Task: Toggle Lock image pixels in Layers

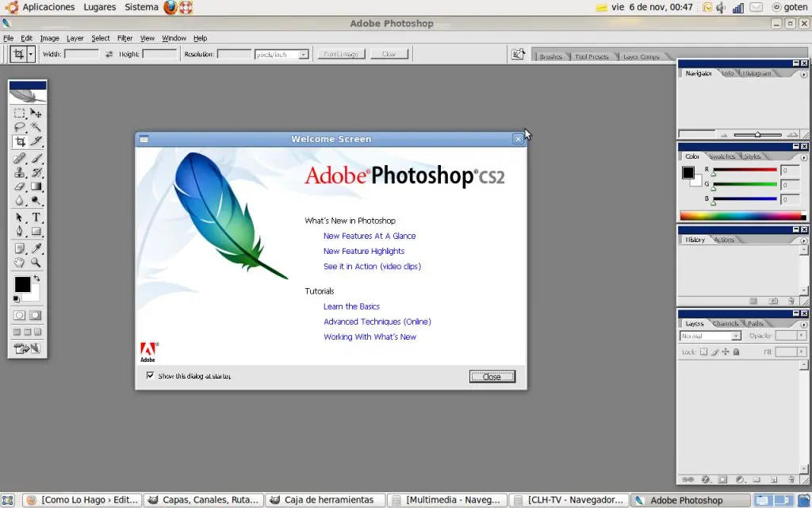Action: [x=714, y=352]
